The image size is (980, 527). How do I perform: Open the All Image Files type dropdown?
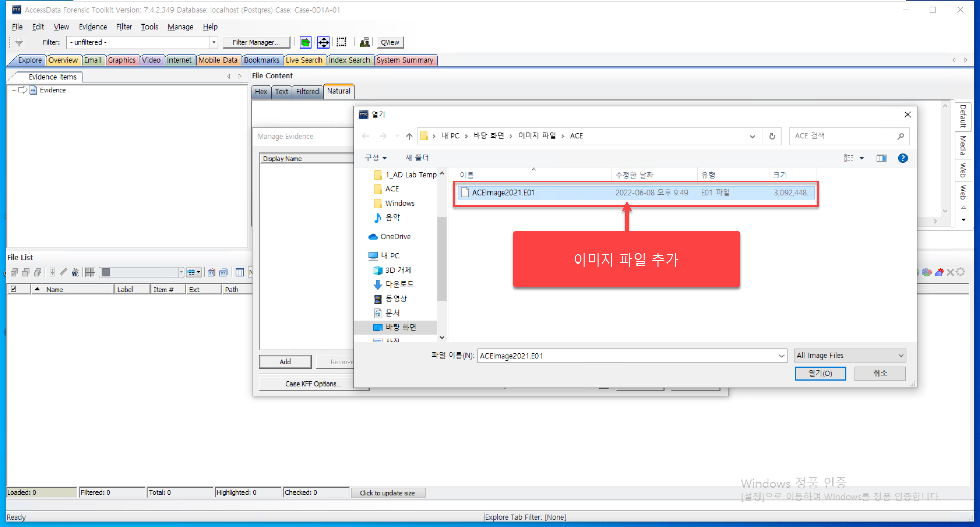850,355
